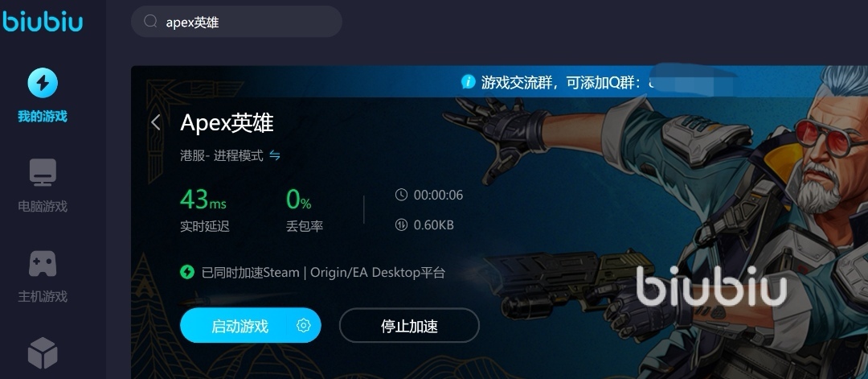Image resolution: width=868 pixels, height=379 pixels.
Task: Click the info icon in announcement bar
Action: tap(468, 82)
